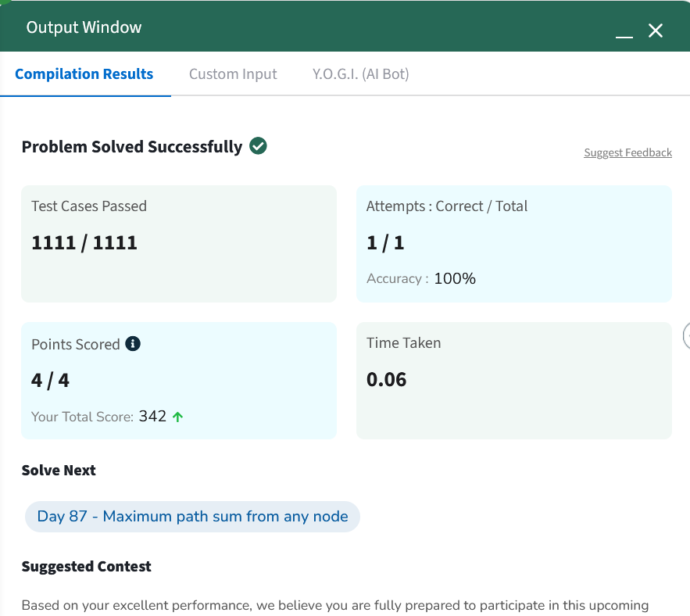Click the green up arrow beside 342
This screenshot has width=690, height=616.
[178, 417]
